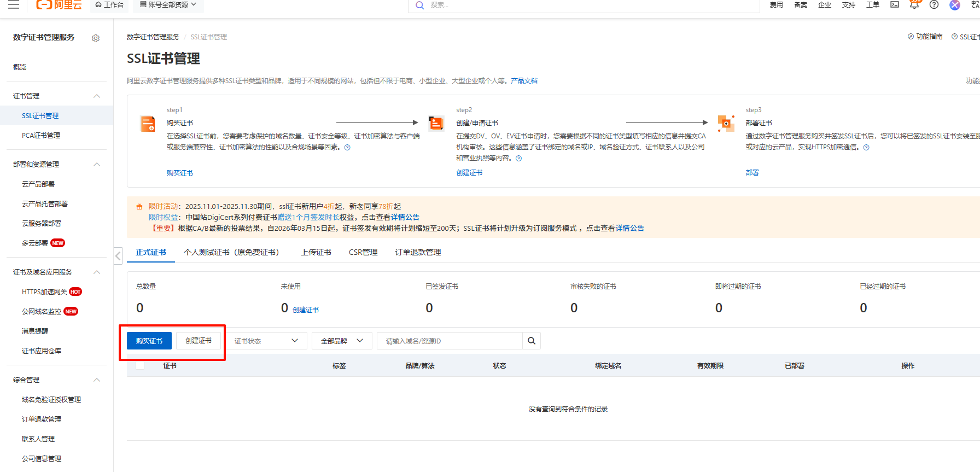This screenshot has width=980, height=472.
Task: Click the help question mark icon
Action: pyautogui.click(x=934, y=5)
